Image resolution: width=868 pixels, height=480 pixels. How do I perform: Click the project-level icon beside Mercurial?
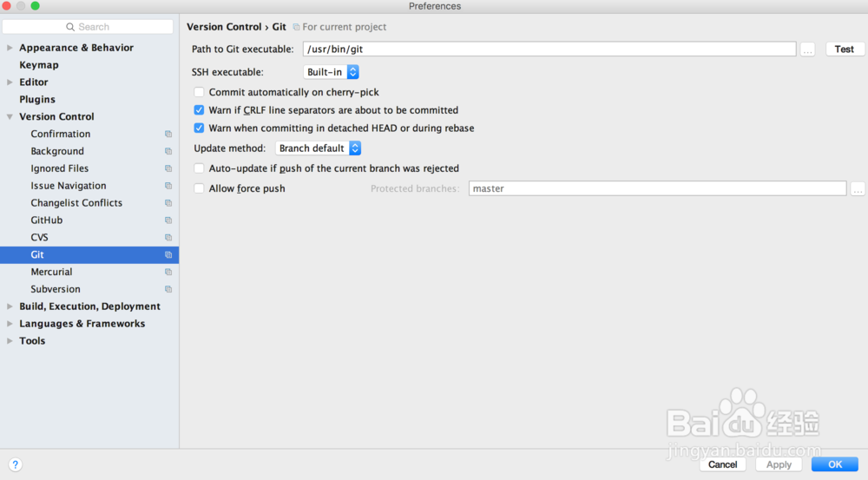click(x=168, y=273)
